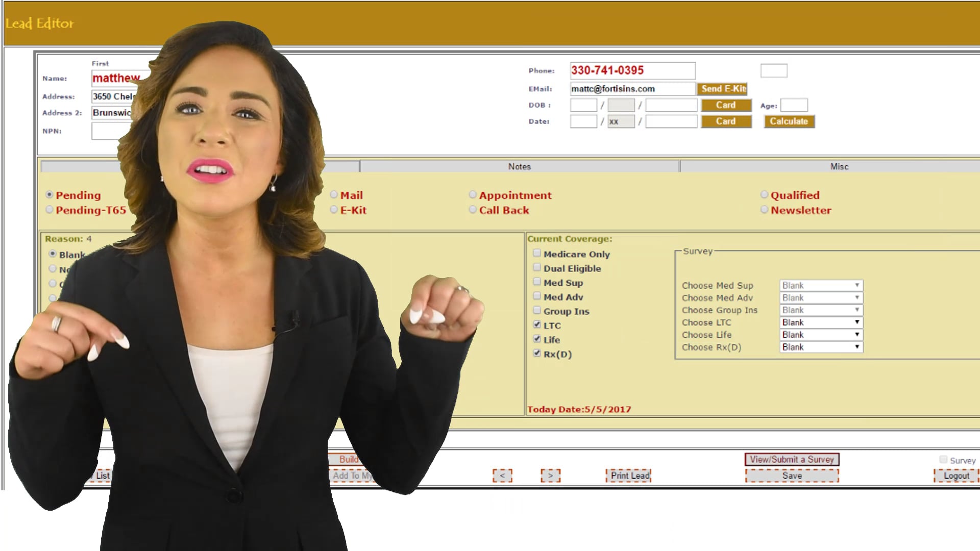Image resolution: width=980 pixels, height=551 pixels.
Task: Click into the Phone number field
Action: pyautogui.click(x=632, y=70)
